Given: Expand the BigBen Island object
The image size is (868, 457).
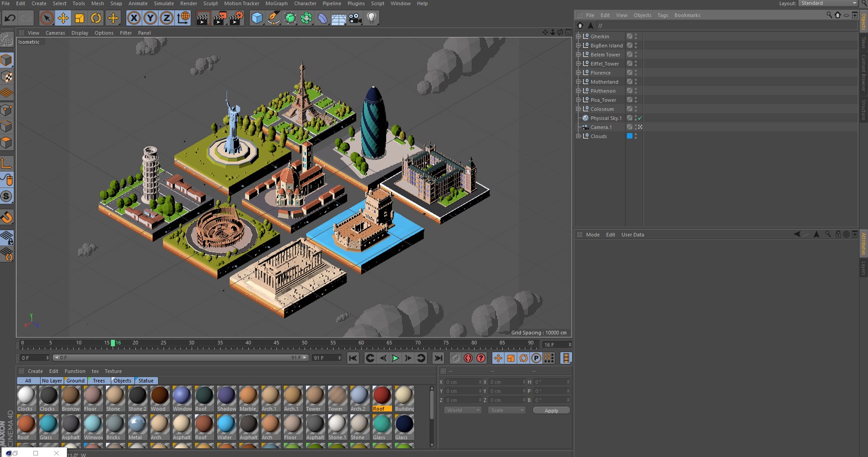Looking at the screenshot, I should click(x=578, y=45).
